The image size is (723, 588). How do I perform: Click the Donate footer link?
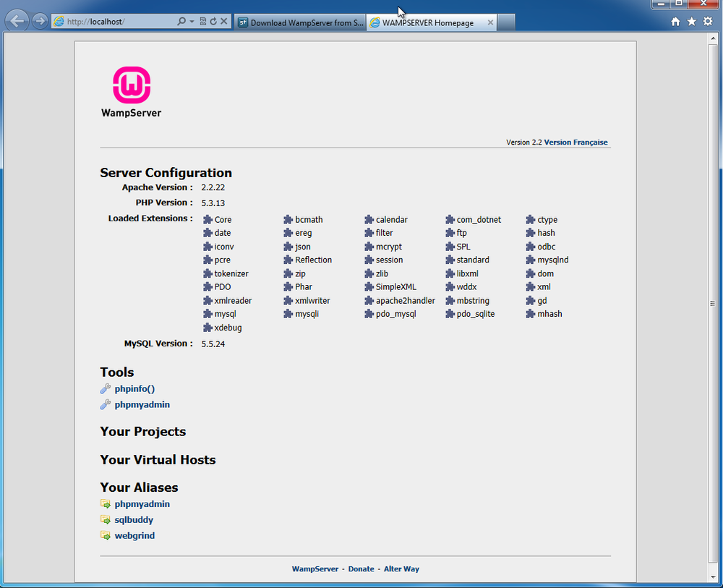tap(361, 569)
